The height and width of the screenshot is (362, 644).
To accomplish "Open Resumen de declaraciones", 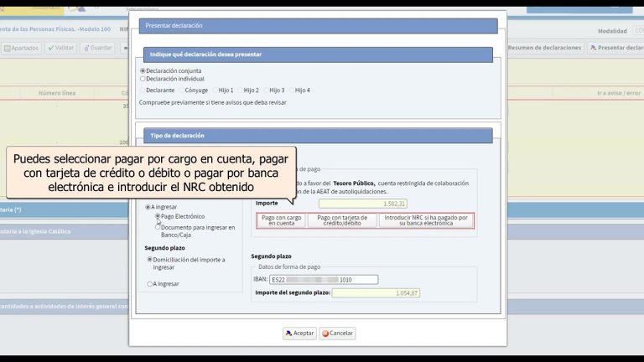I will click(x=544, y=48).
